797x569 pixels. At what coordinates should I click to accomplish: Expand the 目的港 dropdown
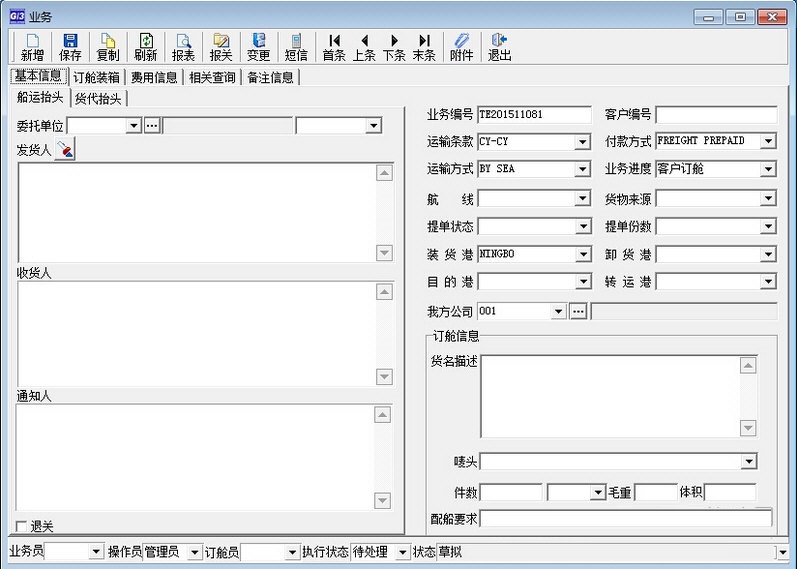tap(583, 281)
